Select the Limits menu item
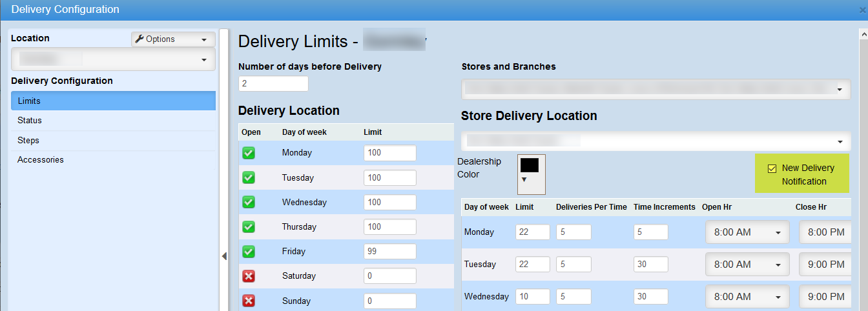The width and height of the screenshot is (868, 311). (x=113, y=101)
